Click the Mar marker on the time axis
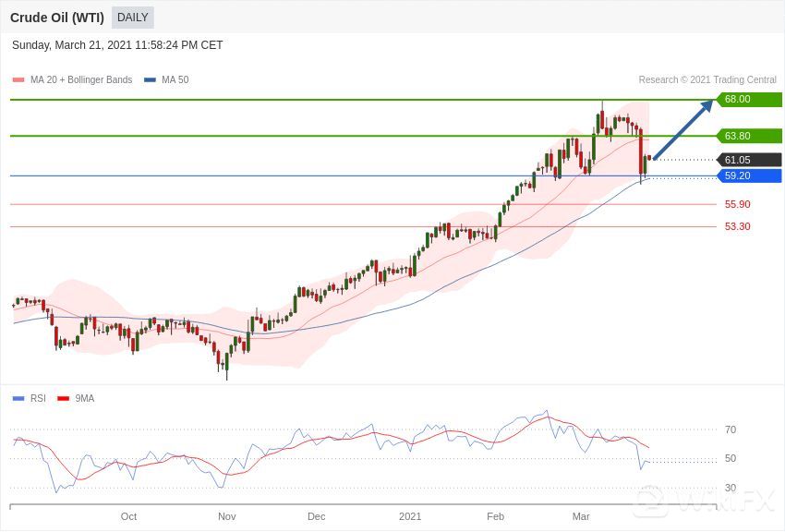This screenshot has height=532, width=785. 580,516
